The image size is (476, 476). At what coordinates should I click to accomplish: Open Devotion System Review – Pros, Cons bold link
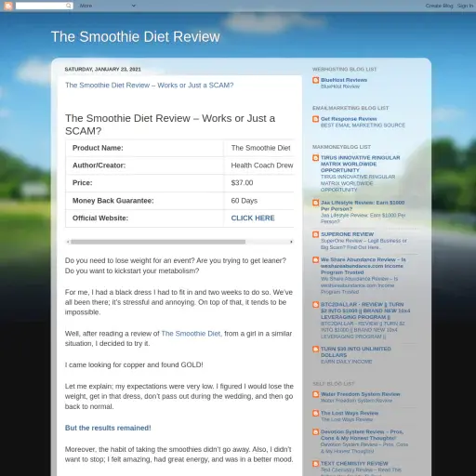362,435
